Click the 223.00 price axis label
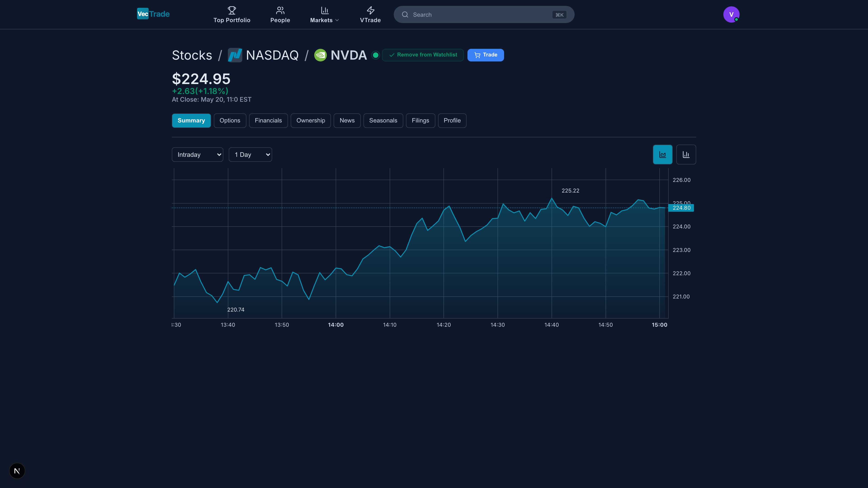The height and width of the screenshot is (488, 868). click(x=682, y=250)
